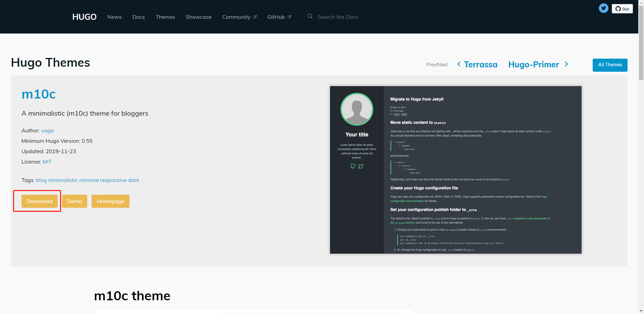Click the external-link icon beside GitHub
The height and width of the screenshot is (314, 644).
point(289,17)
